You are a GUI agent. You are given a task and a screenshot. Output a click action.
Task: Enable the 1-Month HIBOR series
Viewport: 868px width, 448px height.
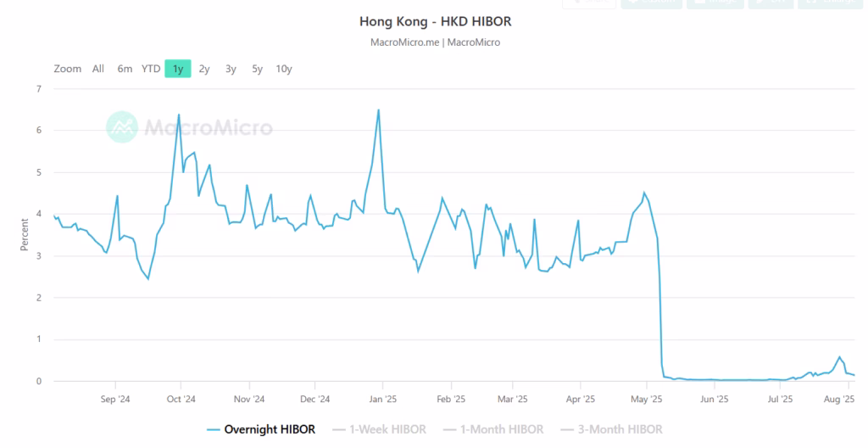[493, 429]
